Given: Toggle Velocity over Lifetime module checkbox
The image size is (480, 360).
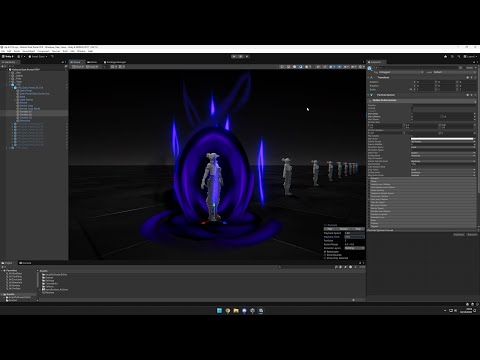Looking at the screenshot, I should tap(369, 184).
